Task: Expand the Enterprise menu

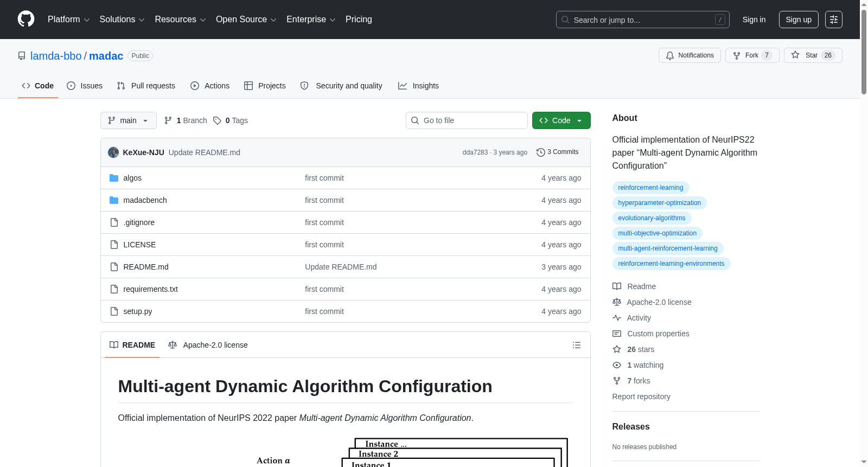Action: (x=311, y=20)
